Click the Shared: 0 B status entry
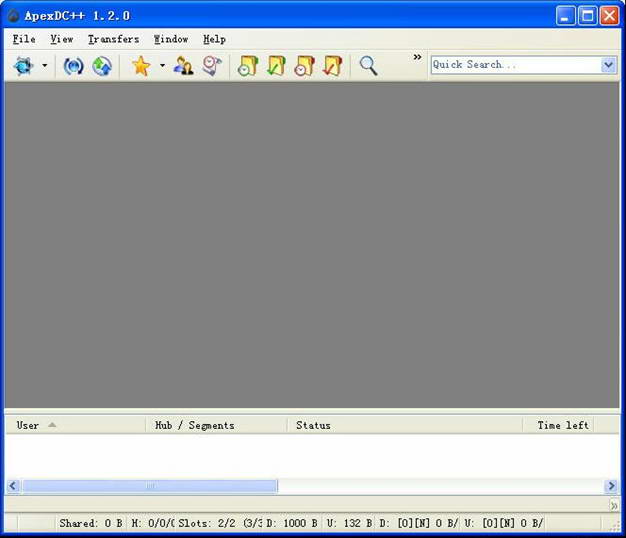The height and width of the screenshot is (538, 626). 91,523
